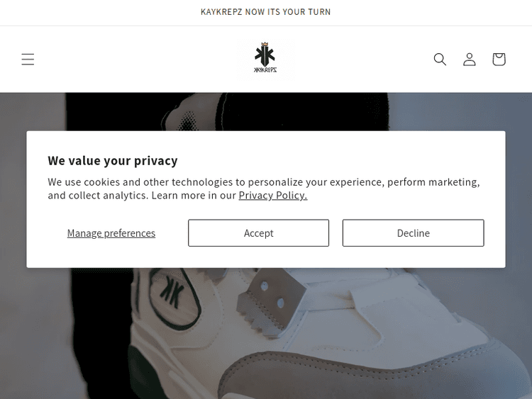The width and height of the screenshot is (532, 399).
Task: Open Manage preferences for cookies
Action: pos(111,233)
